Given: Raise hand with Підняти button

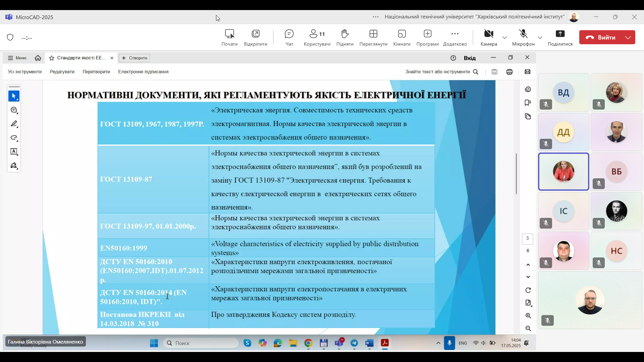Looking at the screenshot, I should [x=345, y=37].
